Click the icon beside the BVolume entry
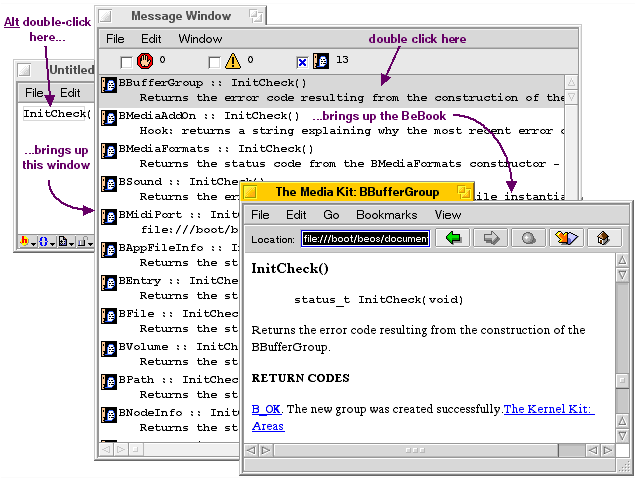636x482 pixels. 109,349
